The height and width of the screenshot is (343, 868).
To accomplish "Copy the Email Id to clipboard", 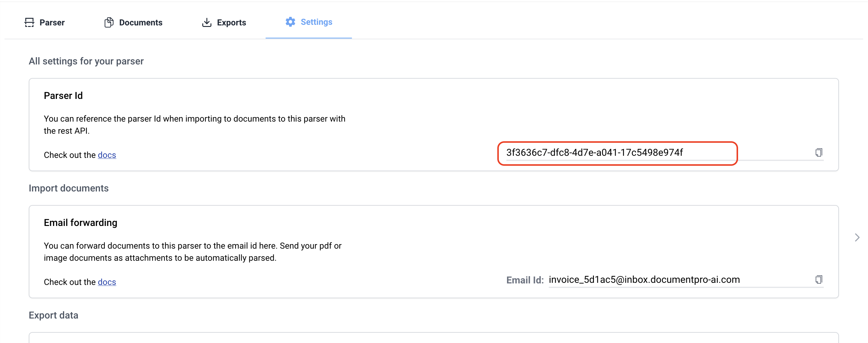I will tap(819, 279).
